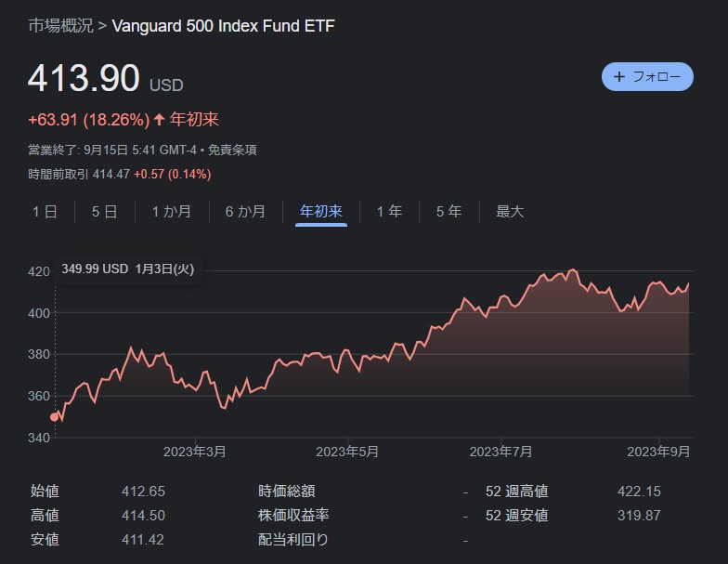Click the chart data point at January 3
The width and height of the screenshot is (728, 564).
54,417
